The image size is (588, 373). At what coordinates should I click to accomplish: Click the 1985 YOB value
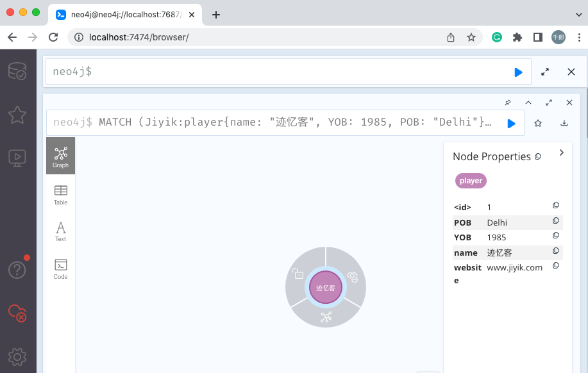(x=496, y=237)
